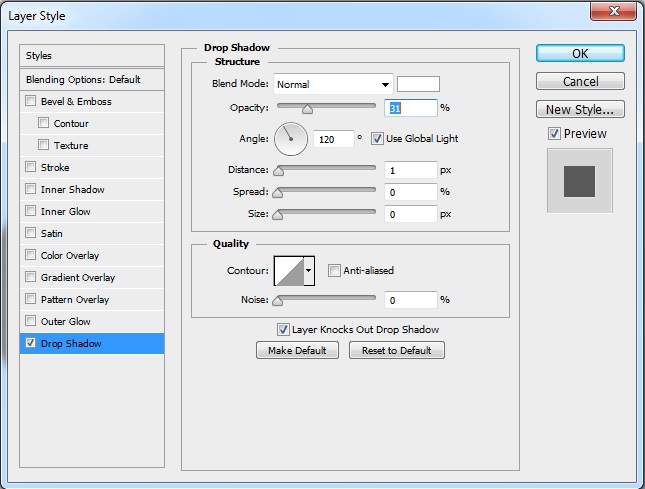645x489 pixels.
Task: Select the Stroke label in list
Action: click(x=55, y=167)
